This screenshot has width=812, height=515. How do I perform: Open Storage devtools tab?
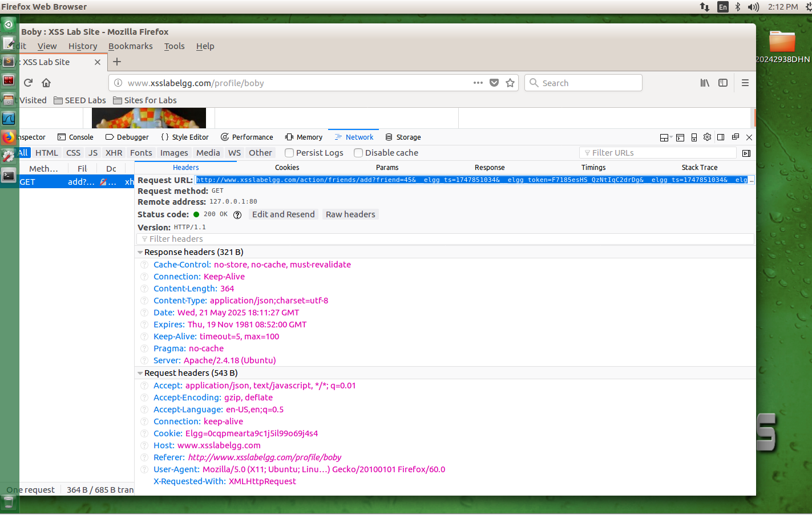[x=403, y=137]
